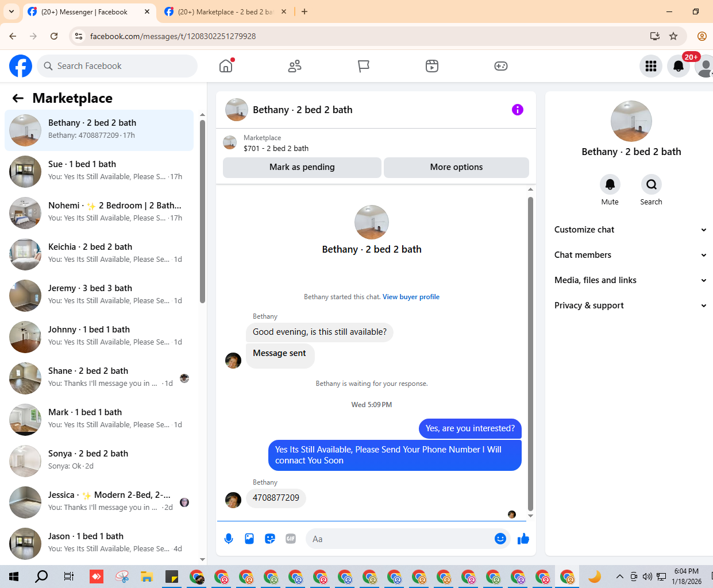Choose a GIF icon
The width and height of the screenshot is (713, 588).
291,539
